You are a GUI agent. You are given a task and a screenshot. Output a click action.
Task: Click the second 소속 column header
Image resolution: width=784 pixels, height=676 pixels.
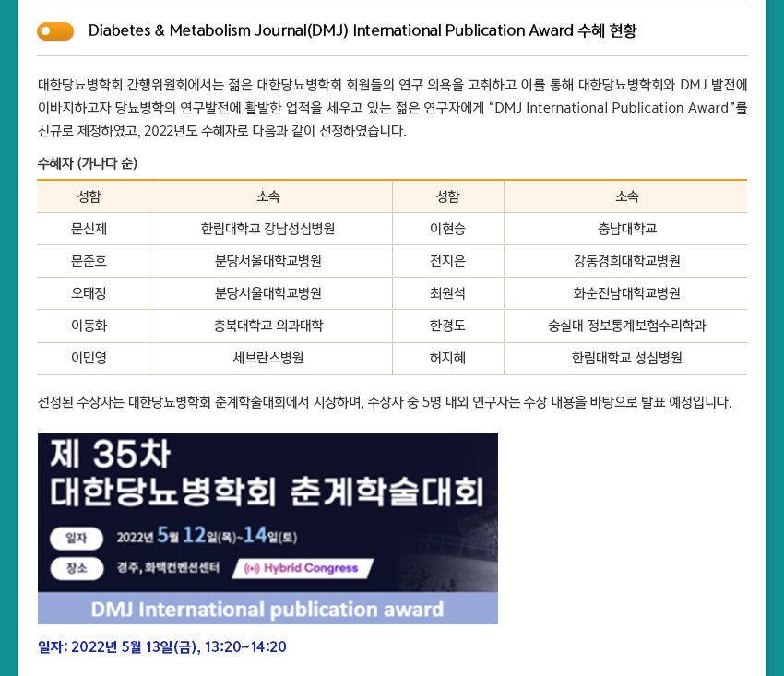click(627, 196)
